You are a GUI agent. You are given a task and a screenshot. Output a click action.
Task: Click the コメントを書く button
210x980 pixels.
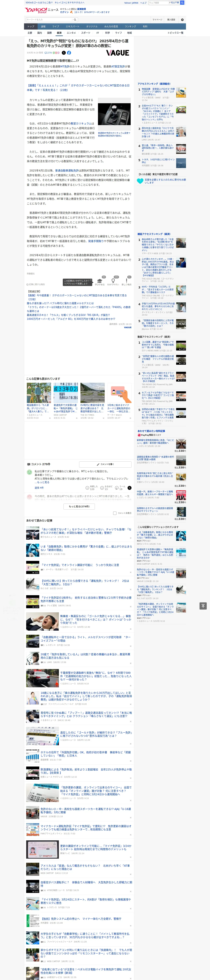[105, 464]
